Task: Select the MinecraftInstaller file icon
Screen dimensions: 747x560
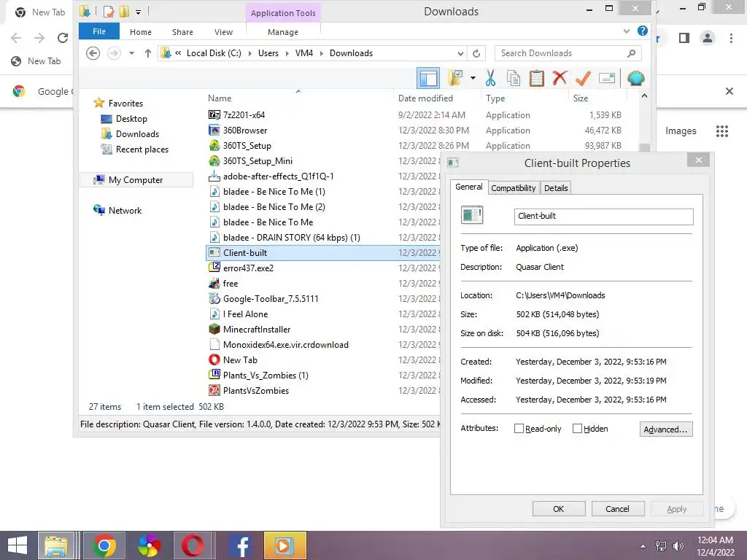Action: (x=214, y=329)
